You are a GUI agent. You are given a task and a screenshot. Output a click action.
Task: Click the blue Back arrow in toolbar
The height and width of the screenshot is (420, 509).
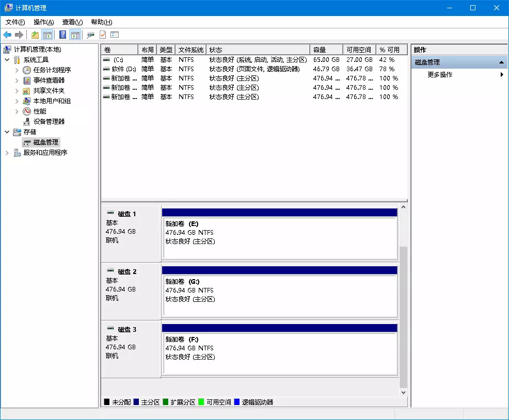tap(7, 35)
